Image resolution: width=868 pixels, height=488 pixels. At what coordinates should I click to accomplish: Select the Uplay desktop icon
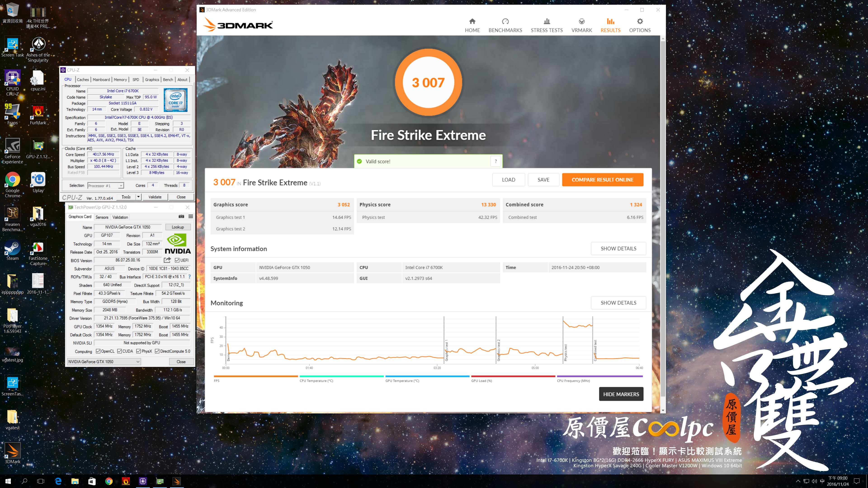click(x=38, y=182)
